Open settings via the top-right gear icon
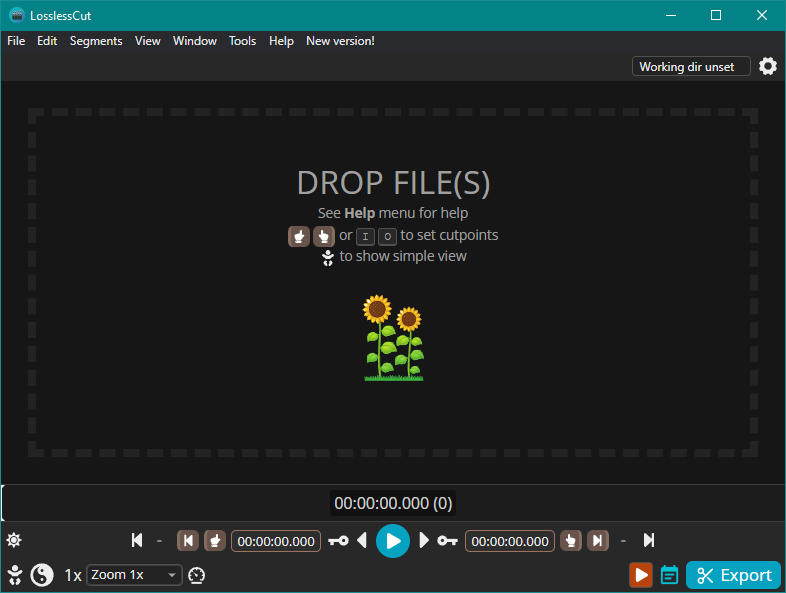The width and height of the screenshot is (786, 593). pyautogui.click(x=767, y=66)
